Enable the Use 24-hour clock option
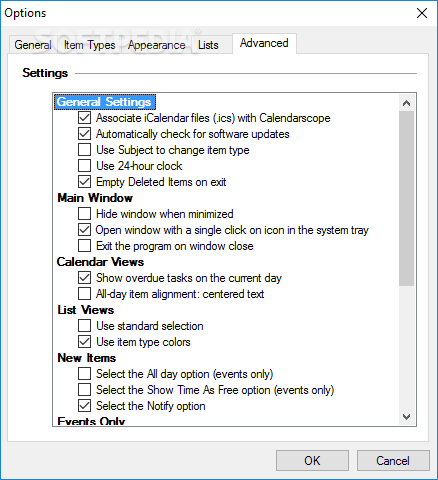The width and height of the screenshot is (438, 480). 84,166
